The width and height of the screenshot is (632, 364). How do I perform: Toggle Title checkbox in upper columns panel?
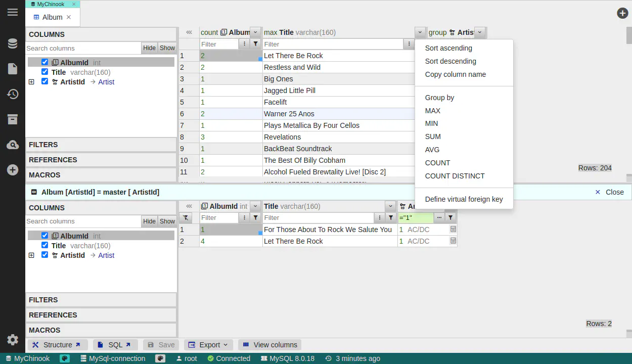pos(45,72)
